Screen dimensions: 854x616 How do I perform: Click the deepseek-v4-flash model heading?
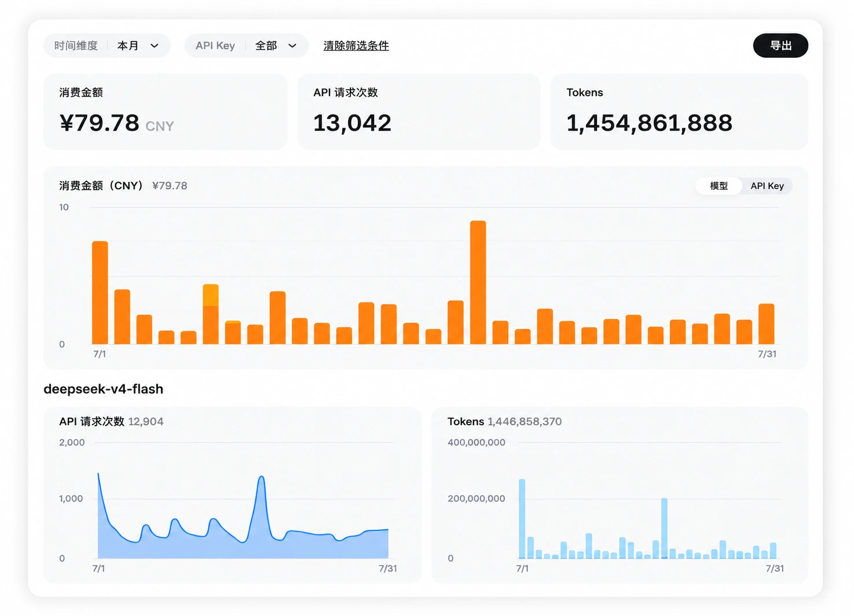103,389
